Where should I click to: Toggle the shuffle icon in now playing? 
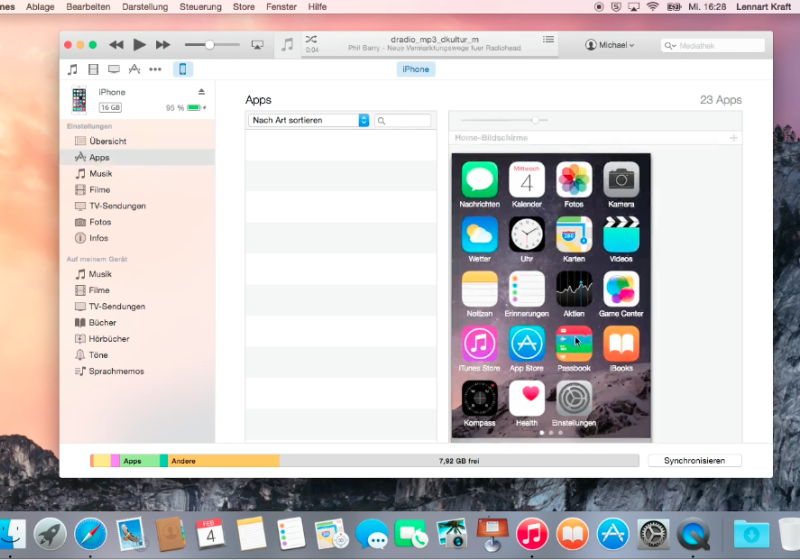pyautogui.click(x=311, y=39)
